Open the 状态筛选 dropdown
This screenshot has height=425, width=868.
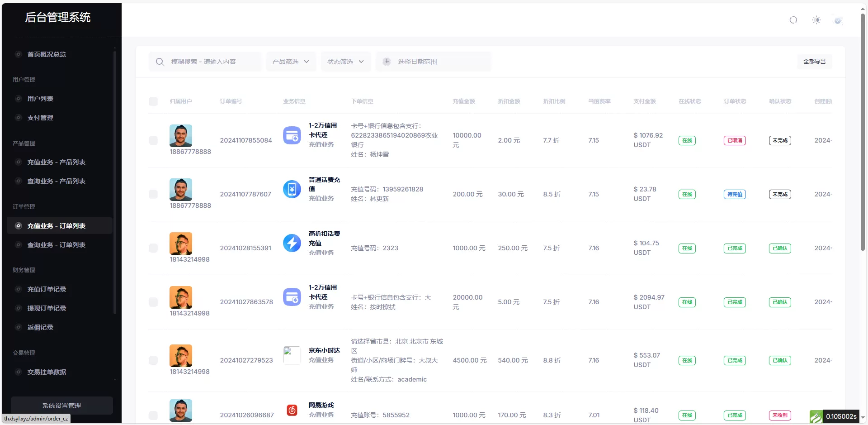tap(345, 62)
